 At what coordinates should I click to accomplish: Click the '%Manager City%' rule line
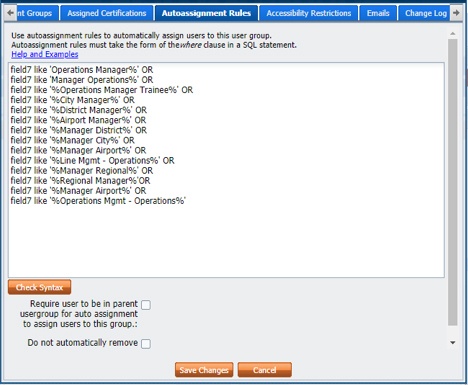73,140
